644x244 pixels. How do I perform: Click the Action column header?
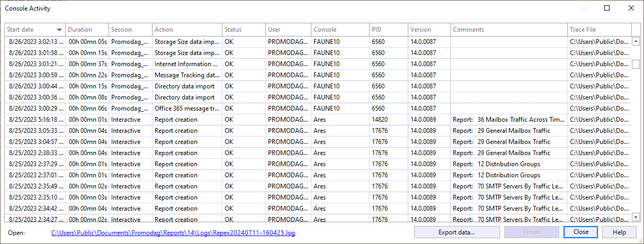[164, 30]
